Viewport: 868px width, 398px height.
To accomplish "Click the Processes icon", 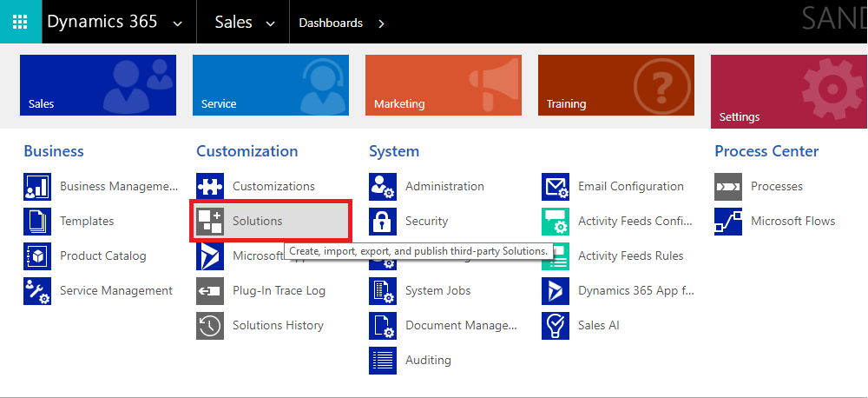I will click(728, 187).
